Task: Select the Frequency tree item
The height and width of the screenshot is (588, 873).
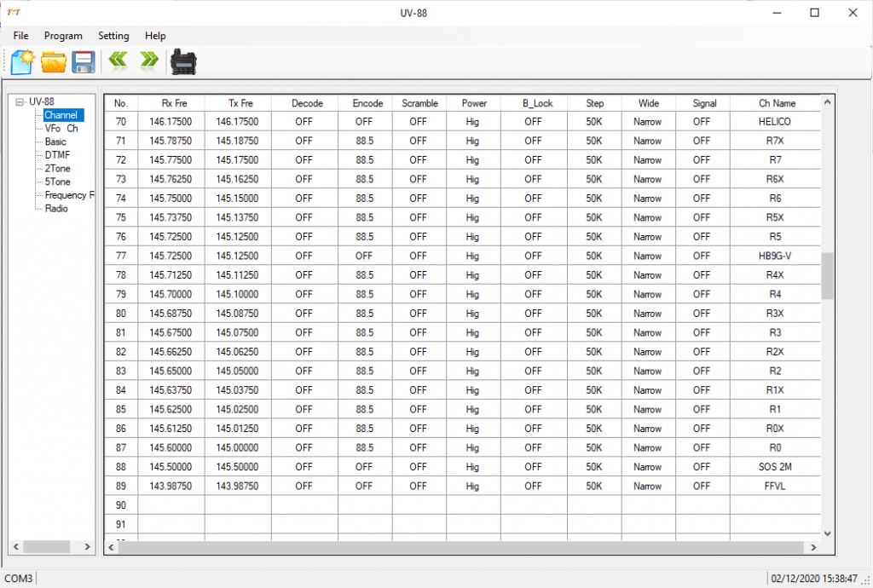Action: (69, 195)
